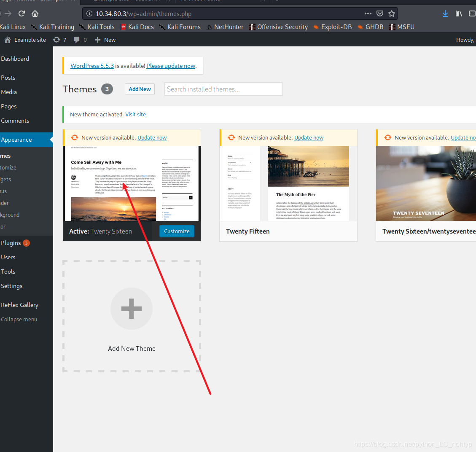The width and height of the screenshot is (476, 452).
Task: Open the NetHunter bookmark
Action: (225, 27)
